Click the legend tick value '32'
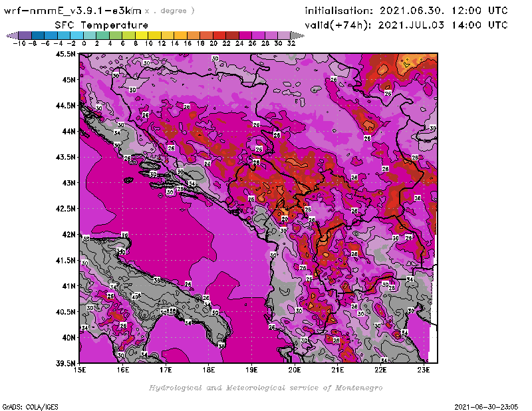This screenshot has width=532, height=411. [291, 44]
